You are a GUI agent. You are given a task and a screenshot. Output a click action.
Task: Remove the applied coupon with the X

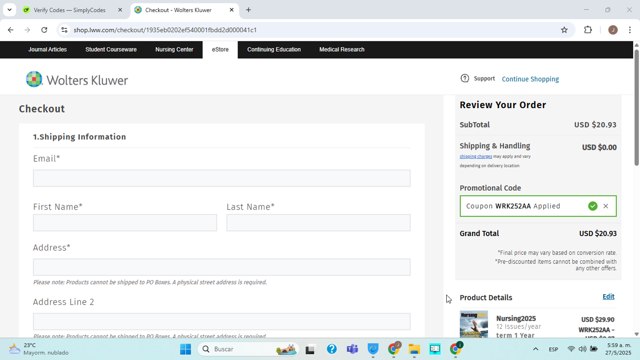(x=606, y=206)
